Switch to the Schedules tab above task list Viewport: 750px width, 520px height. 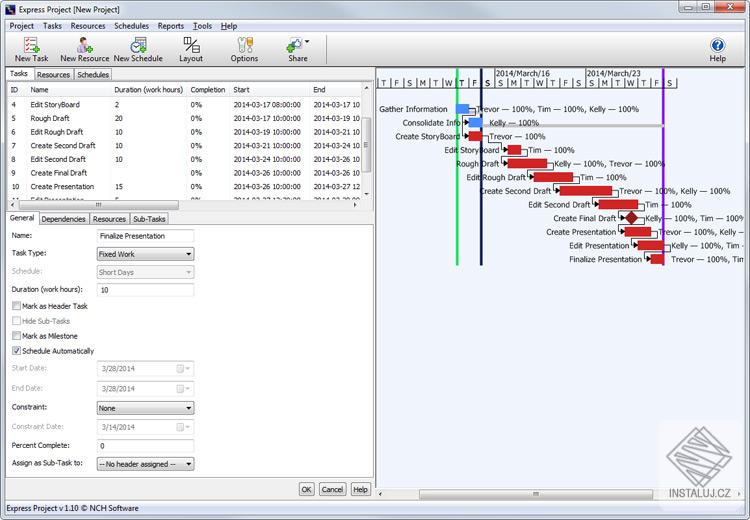[93, 75]
